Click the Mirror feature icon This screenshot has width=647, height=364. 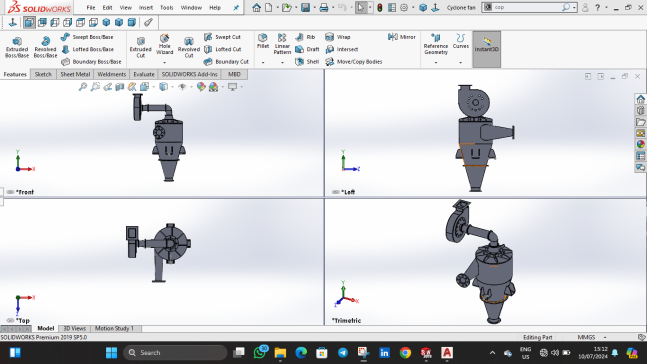pyautogui.click(x=392, y=37)
